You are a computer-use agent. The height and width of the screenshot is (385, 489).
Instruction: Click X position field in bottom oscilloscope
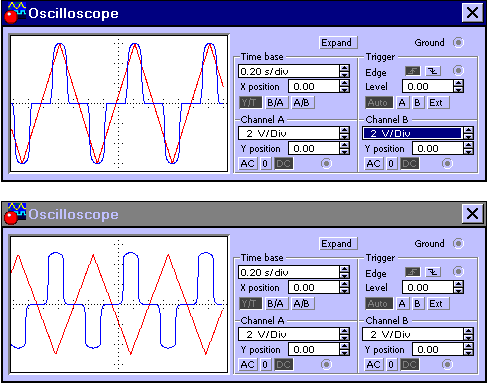point(314,288)
